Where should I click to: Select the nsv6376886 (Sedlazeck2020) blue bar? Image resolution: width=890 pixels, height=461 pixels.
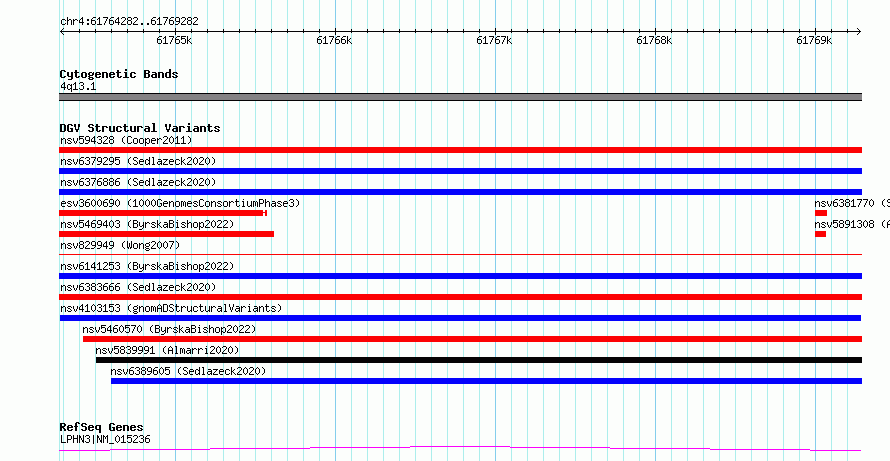tap(460, 192)
